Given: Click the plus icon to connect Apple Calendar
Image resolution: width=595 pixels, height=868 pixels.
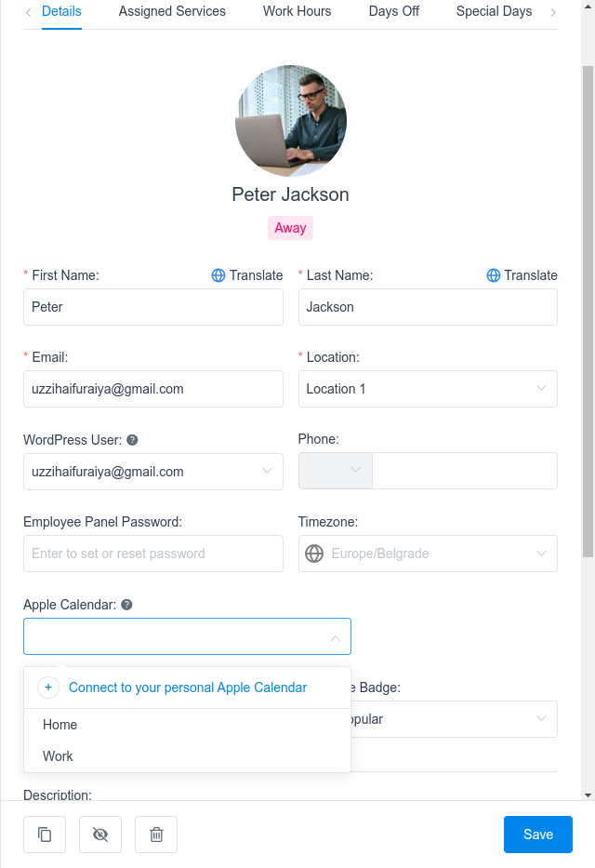Looking at the screenshot, I should [48, 687].
